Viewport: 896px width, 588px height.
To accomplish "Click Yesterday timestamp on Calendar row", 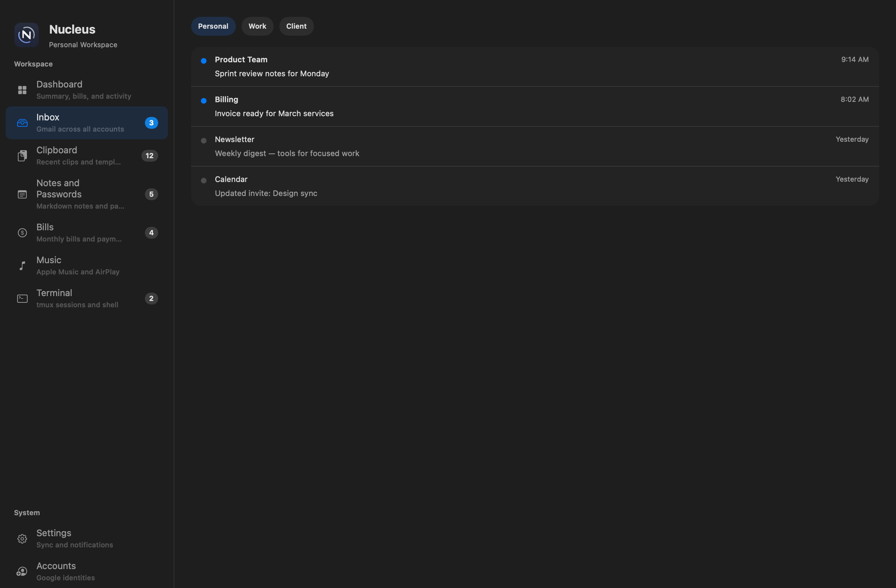I will pos(852,179).
